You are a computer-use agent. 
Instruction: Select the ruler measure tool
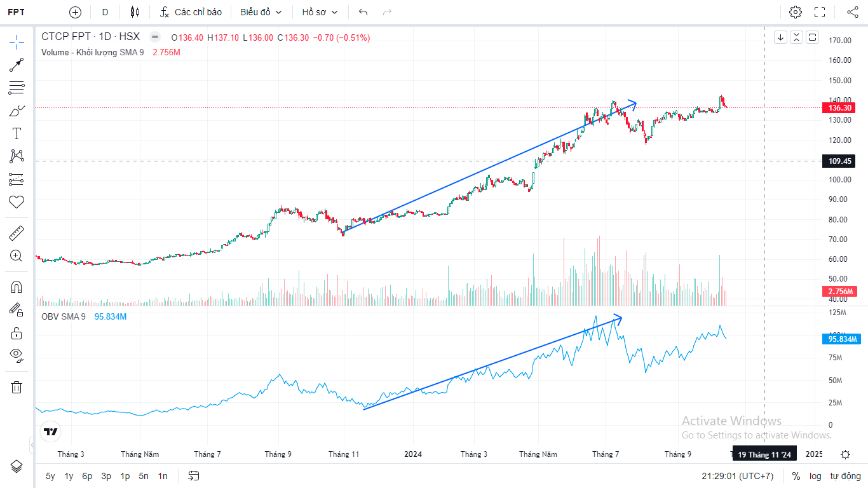coord(17,233)
